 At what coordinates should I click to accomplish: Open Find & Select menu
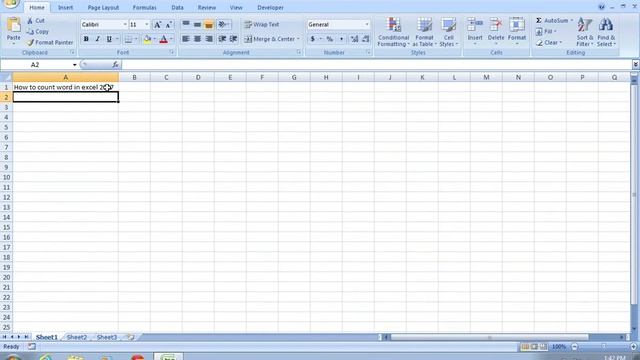pyautogui.click(x=606, y=32)
